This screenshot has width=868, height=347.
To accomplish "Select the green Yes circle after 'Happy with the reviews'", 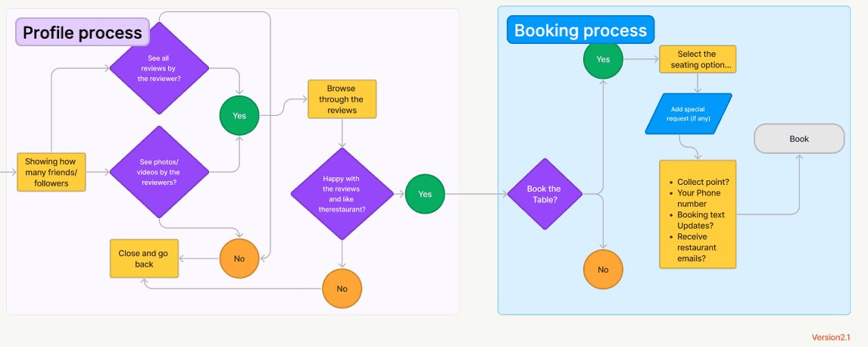I will click(x=425, y=194).
